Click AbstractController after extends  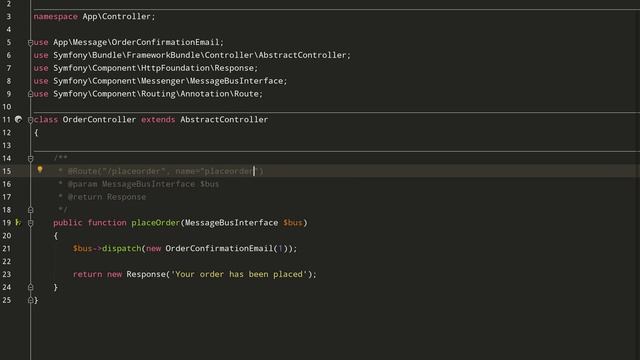point(224,120)
